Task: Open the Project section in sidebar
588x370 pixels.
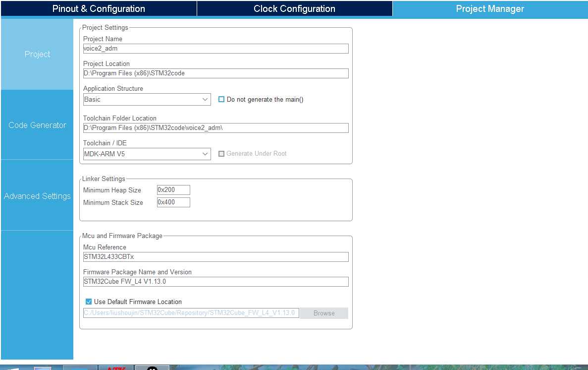Action: tap(37, 54)
